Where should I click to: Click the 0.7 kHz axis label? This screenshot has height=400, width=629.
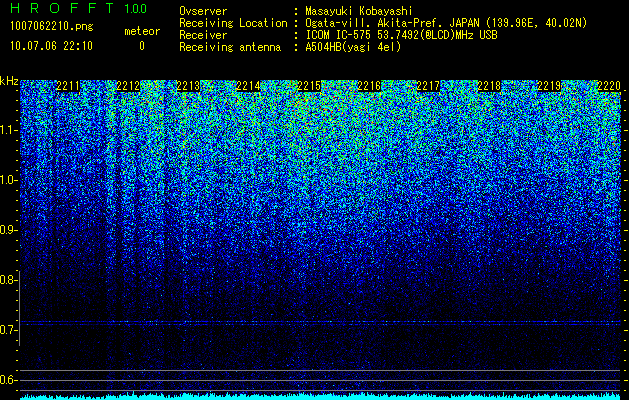tap(9, 330)
